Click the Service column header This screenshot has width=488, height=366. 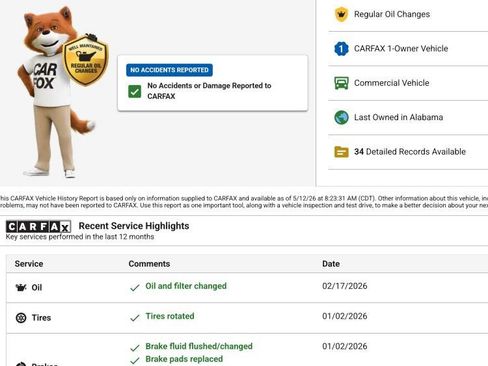29,264
